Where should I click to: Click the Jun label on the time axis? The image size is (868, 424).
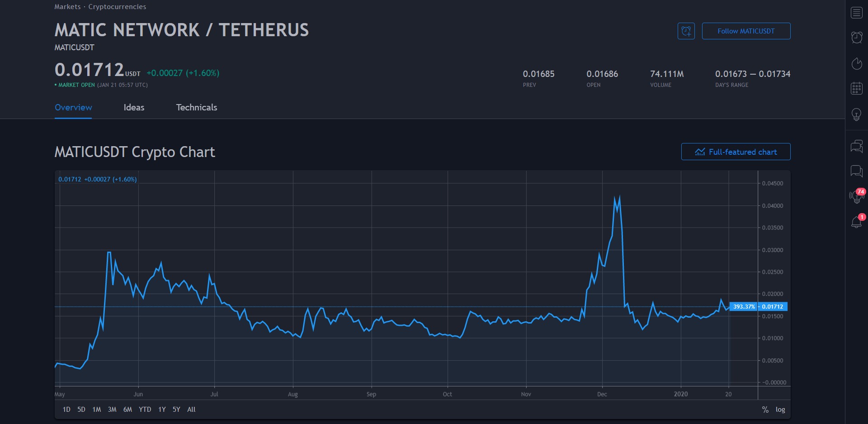[x=138, y=394]
